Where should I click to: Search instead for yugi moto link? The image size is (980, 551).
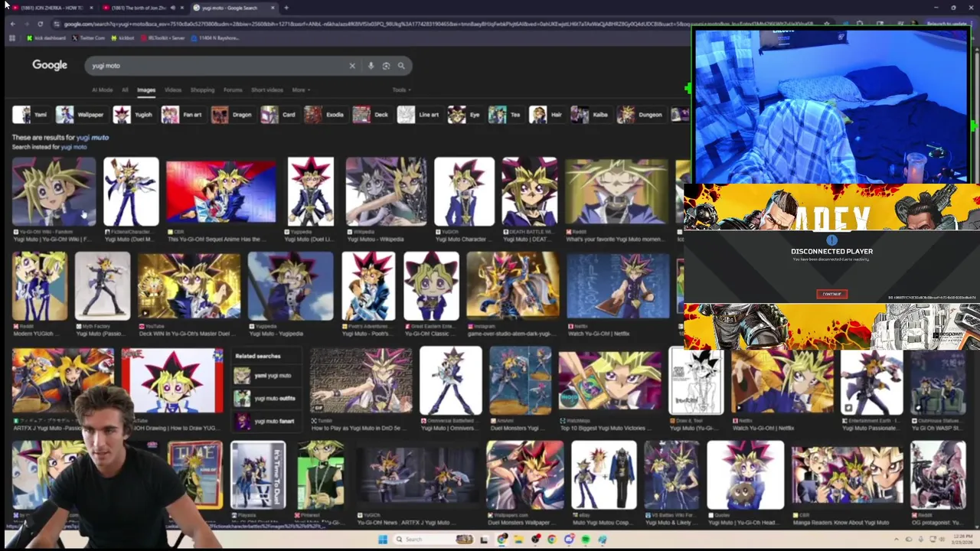click(x=74, y=146)
